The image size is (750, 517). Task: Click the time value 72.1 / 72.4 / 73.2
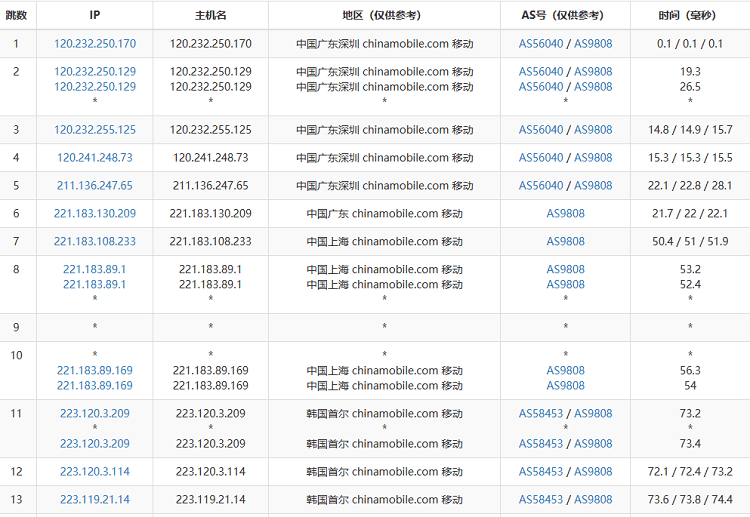click(x=690, y=472)
